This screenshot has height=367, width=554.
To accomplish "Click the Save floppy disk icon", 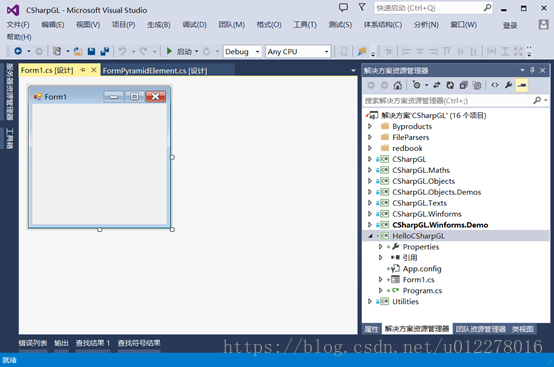I will point(91,52).
